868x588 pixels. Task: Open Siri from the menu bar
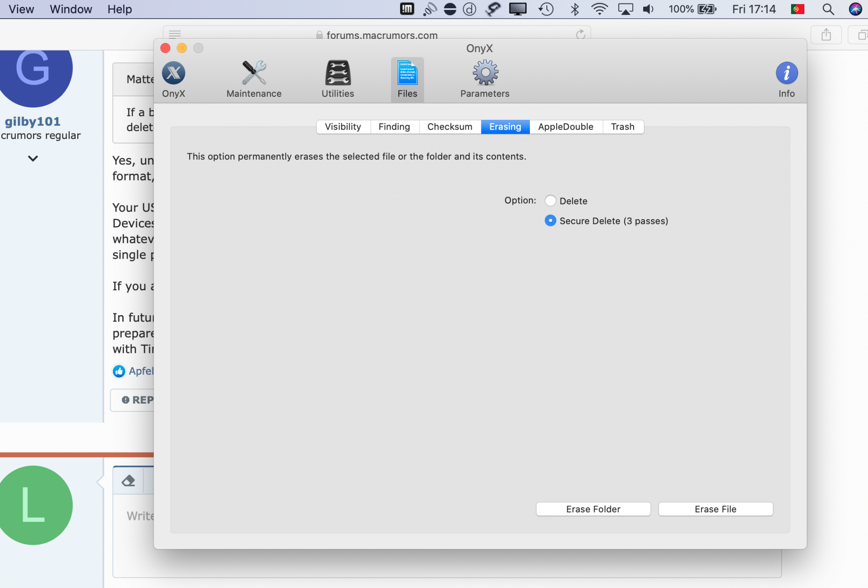[x=855, y=9]
